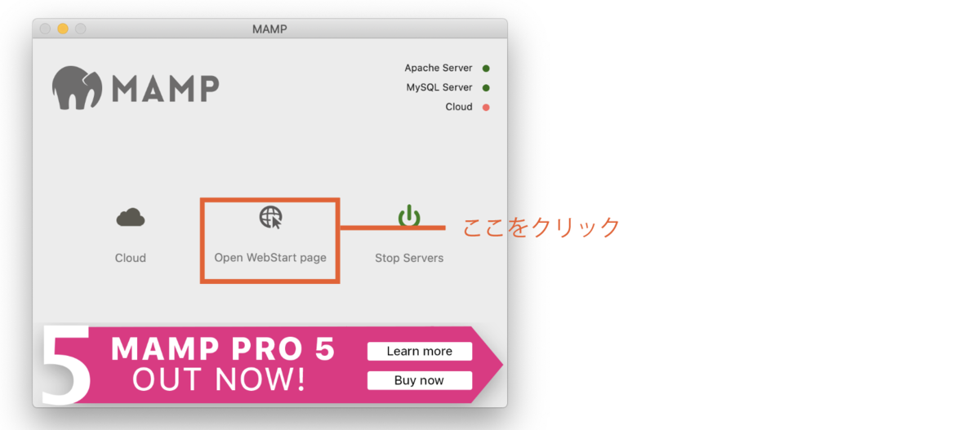Click the MySQL Server status text
Viewport: 980px width, 430px height.
[439, 87]
